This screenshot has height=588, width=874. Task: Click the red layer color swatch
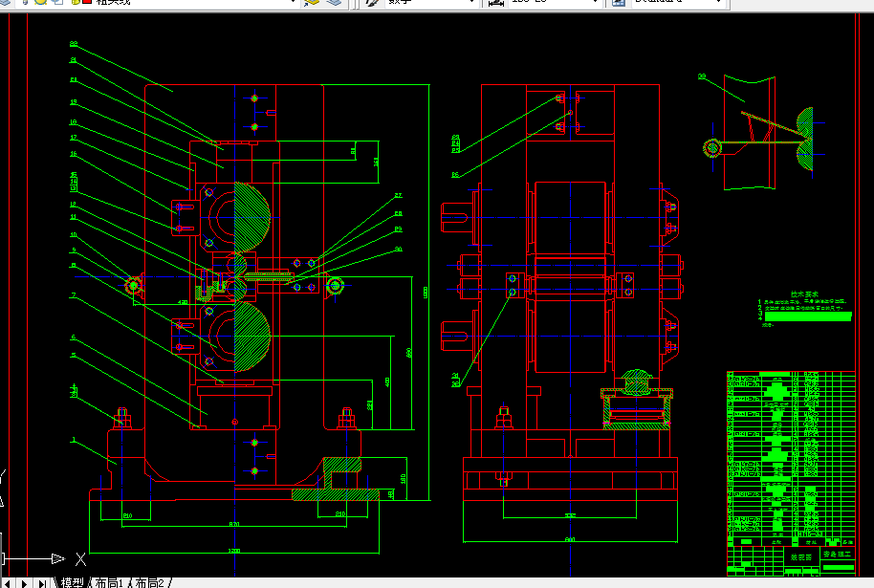click(x=87, y=2)
